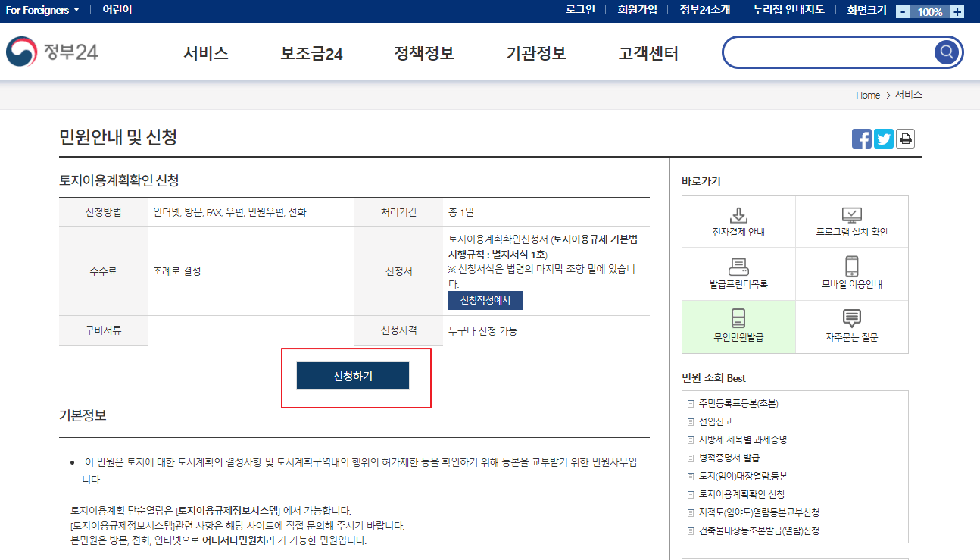Share the page on Twitter
This screenshot has height=560, width=980.
(x=884, y=139)
